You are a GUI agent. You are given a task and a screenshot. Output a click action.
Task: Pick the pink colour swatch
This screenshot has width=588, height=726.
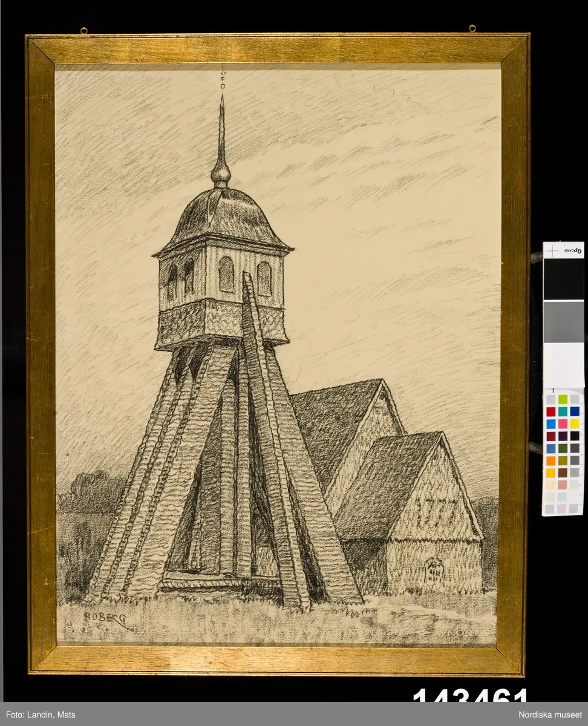[563, 423]
